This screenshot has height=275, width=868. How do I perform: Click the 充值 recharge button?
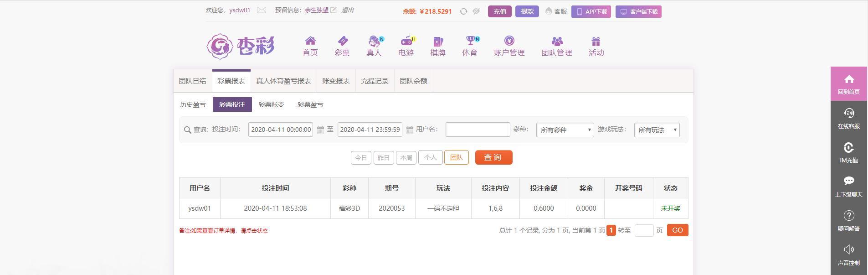500,11
